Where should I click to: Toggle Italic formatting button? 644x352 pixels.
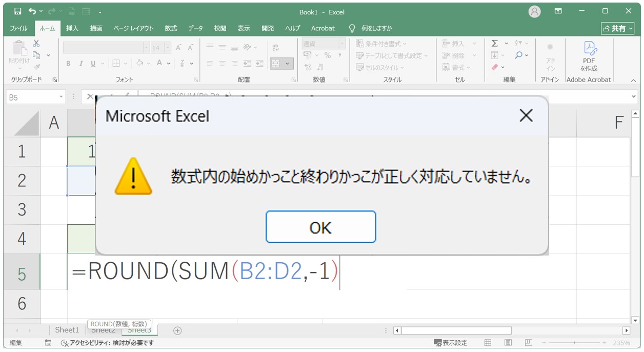80,64
